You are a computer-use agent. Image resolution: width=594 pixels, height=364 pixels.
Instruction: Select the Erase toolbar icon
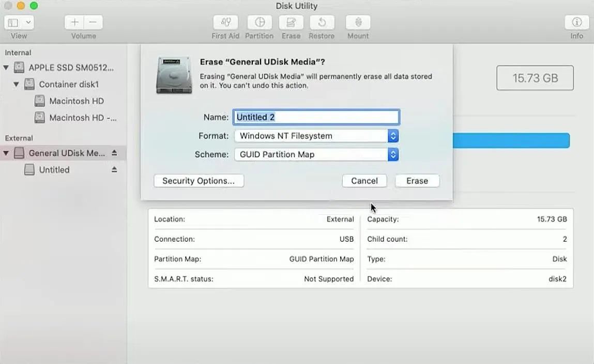tap(291, 22)
